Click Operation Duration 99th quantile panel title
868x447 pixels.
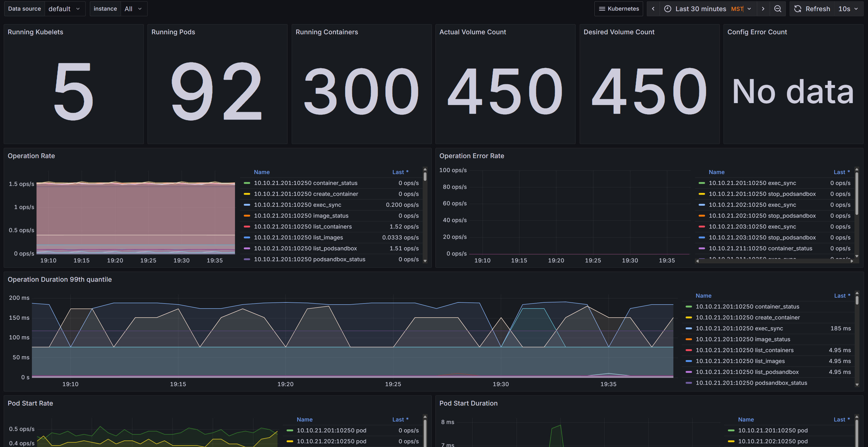click(x=60, y=279)
